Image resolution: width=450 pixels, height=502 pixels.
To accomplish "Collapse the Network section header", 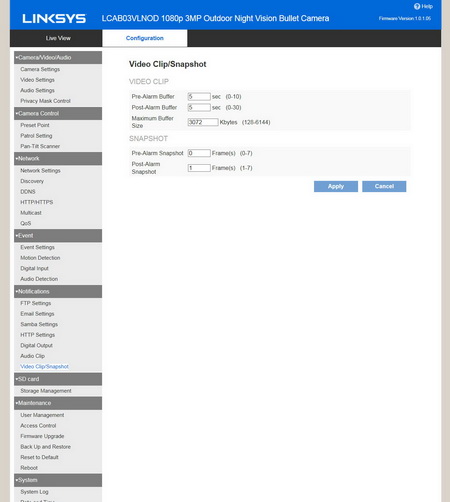I will tap(58, 159).
